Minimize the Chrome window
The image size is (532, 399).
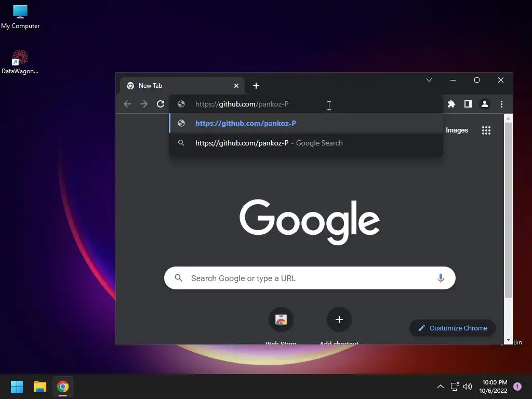[x=453, y=80]
